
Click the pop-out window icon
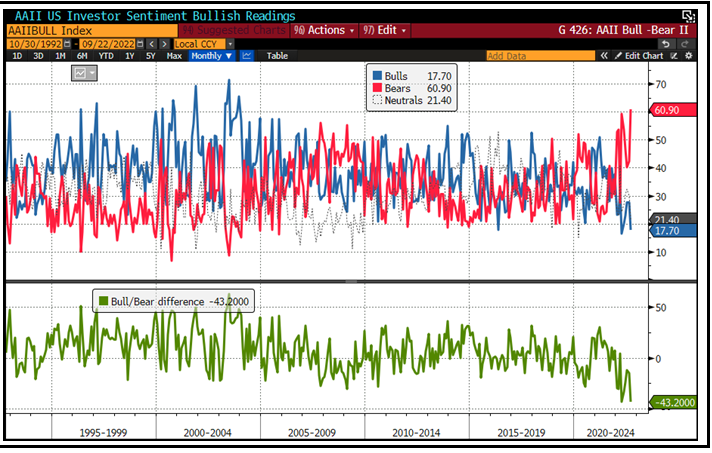tap(688, 16)
